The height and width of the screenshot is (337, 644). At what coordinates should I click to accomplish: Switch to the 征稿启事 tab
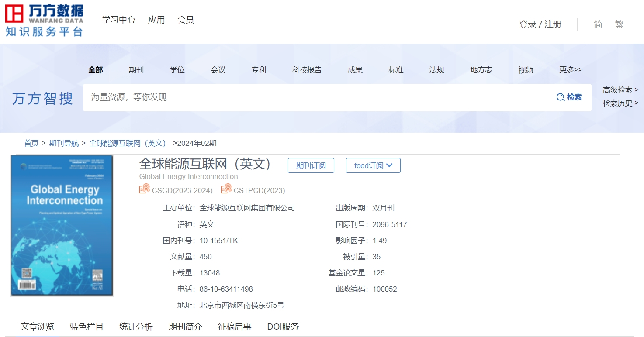point(235,327)
